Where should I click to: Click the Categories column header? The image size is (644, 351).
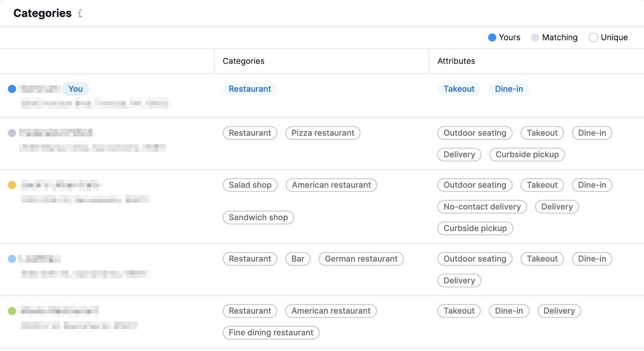244,61
